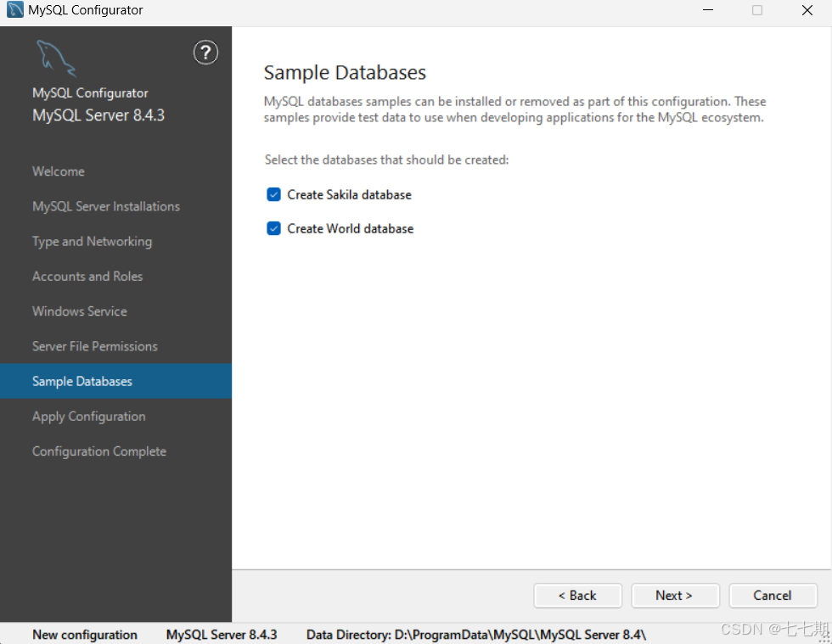The width and height of the screenshot is (832, 644).
Task: Click the Data Directory path in status bar
Action: point(476,635)
